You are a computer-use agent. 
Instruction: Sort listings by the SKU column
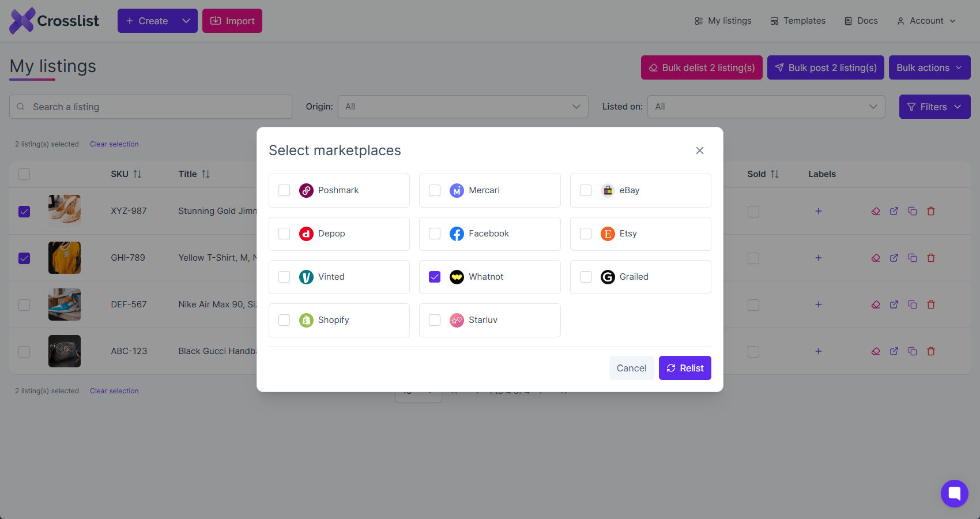point(126,174)
